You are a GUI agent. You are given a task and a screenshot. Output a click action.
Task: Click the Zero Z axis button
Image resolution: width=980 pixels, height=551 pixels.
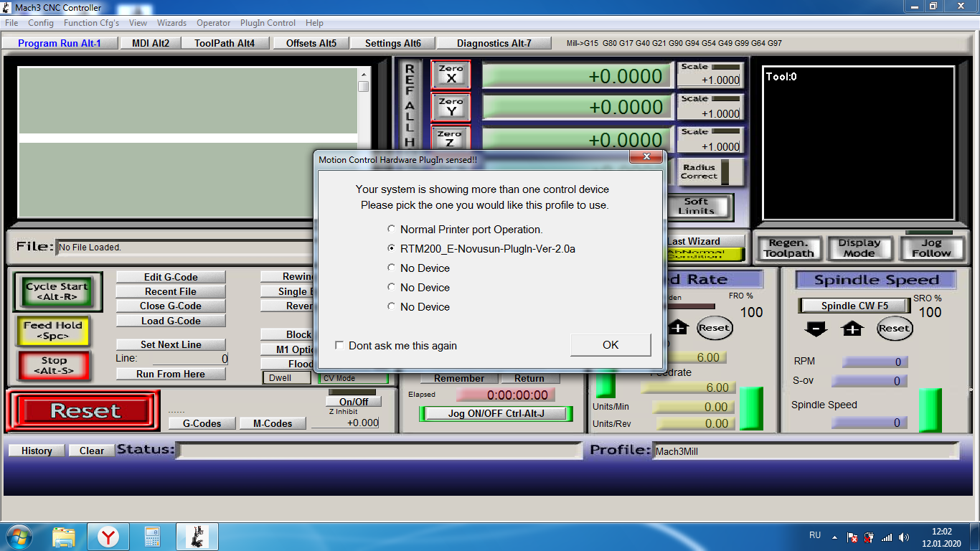click(x=451, y=137)
